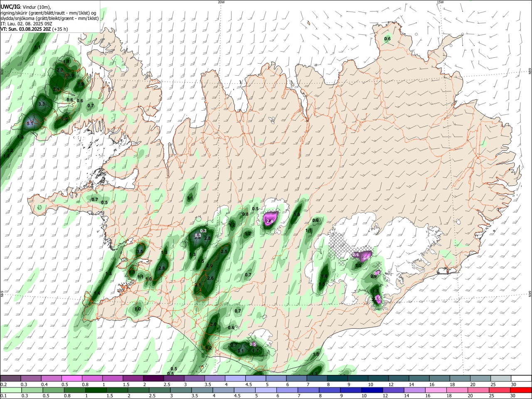Pick the dark purple snow swatch between 2 and 2.5
The image size is (532, 399).
point(153,378)
